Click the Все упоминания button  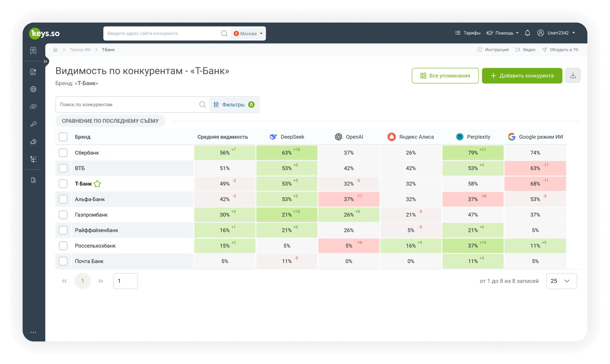point(445,76)
